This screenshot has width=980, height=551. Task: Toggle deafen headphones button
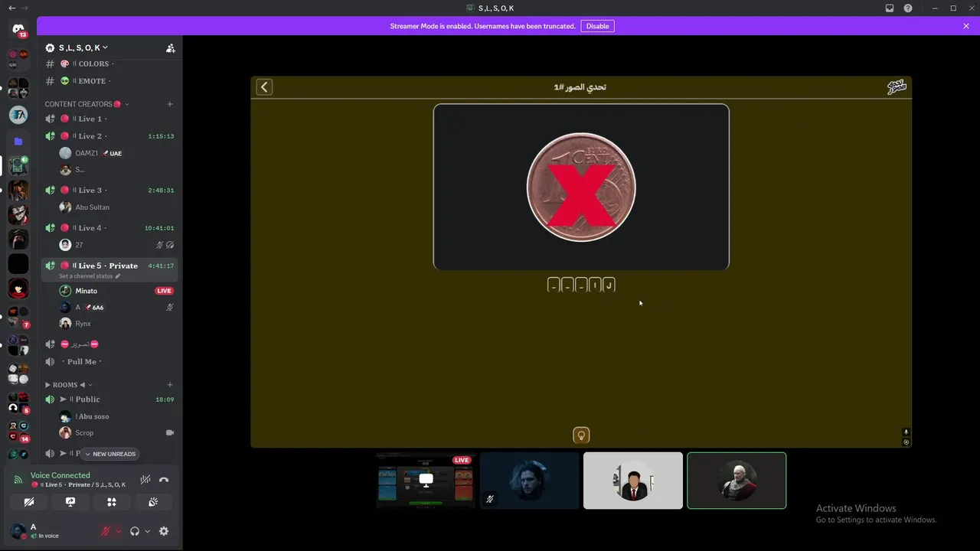pyautogui.click(x=135, y=531)
